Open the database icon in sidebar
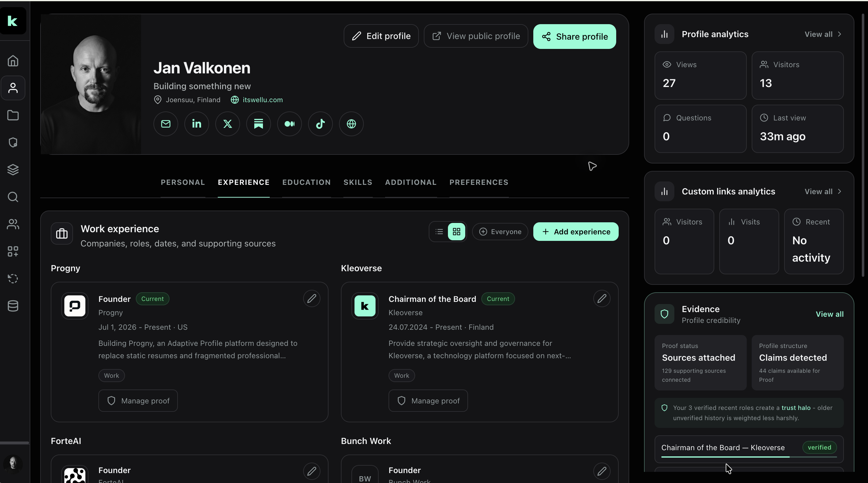This screenshot has width=868, height=483. [13, 306]
